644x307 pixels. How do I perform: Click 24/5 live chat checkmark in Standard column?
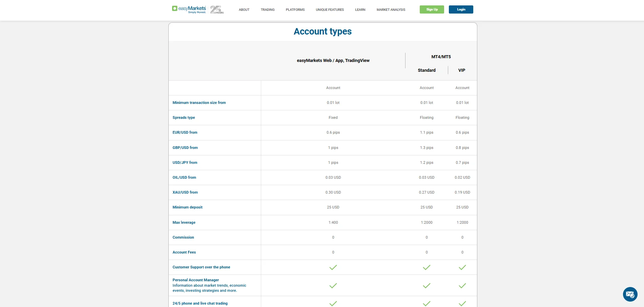pos(427,304)
